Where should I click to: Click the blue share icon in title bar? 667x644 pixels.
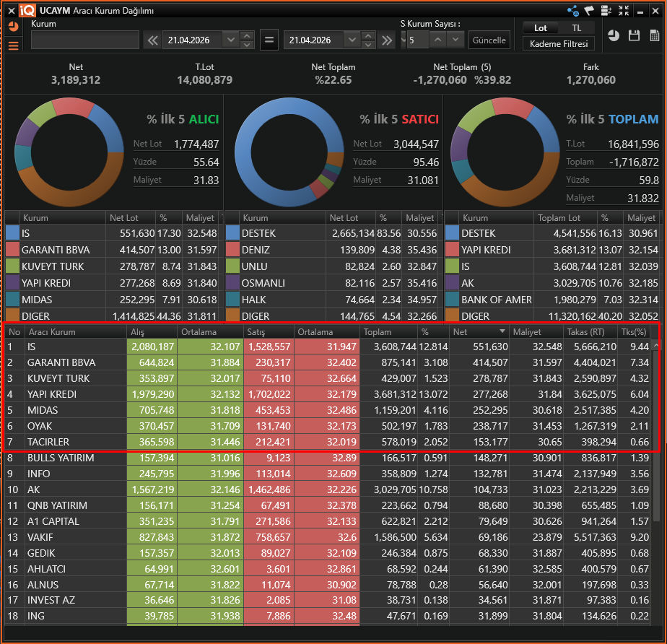[x=573, y=11]
